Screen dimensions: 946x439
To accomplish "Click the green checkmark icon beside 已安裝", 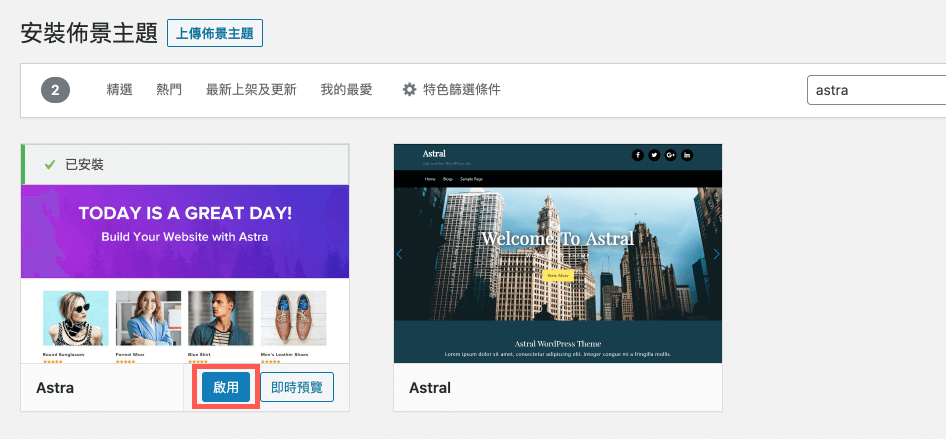I will (x=50, y=164).
